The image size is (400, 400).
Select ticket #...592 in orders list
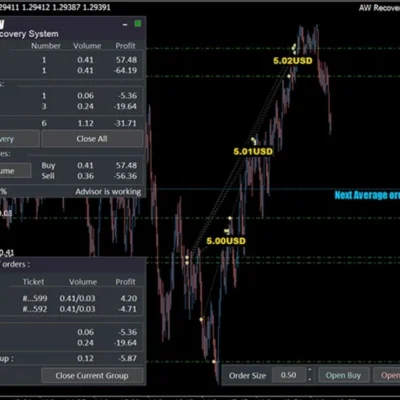point(35,309)
